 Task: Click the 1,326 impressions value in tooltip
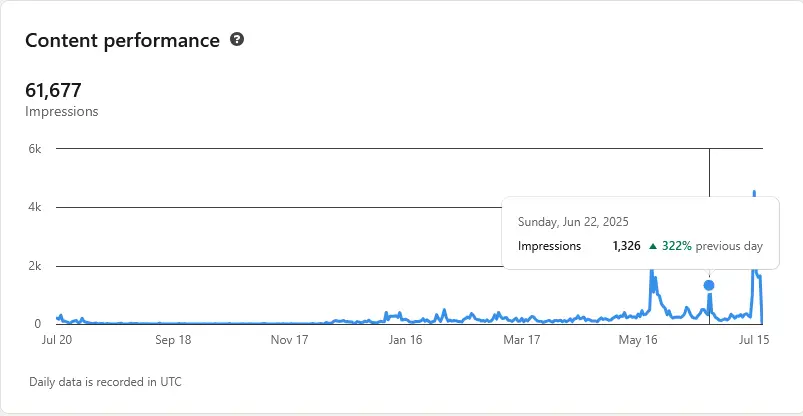[626, 245]
